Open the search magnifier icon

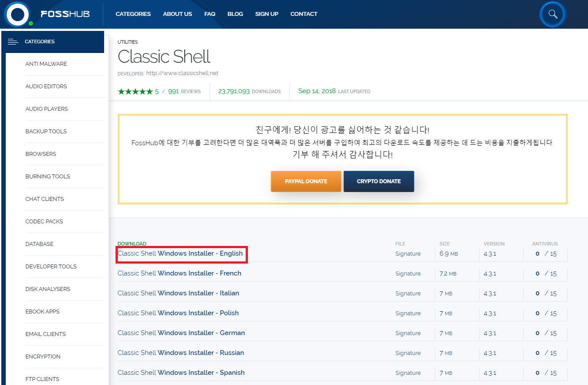(553, 14)
